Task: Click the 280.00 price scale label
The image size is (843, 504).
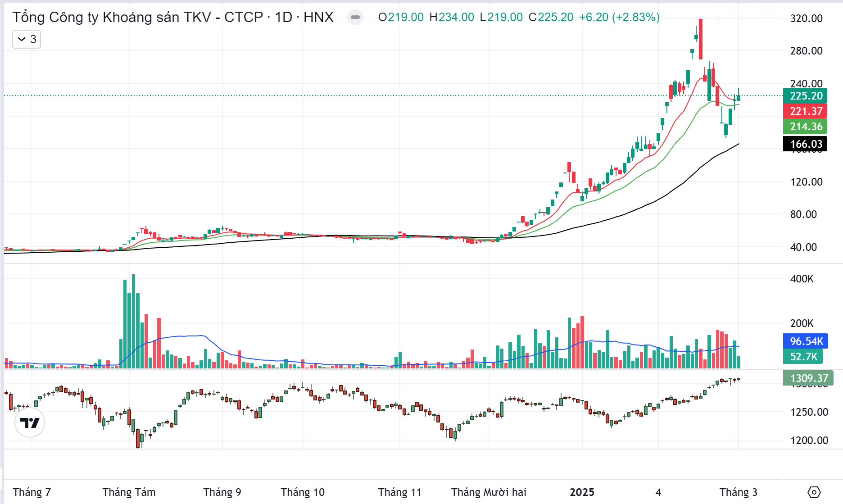Action: [x=806, y=51]
